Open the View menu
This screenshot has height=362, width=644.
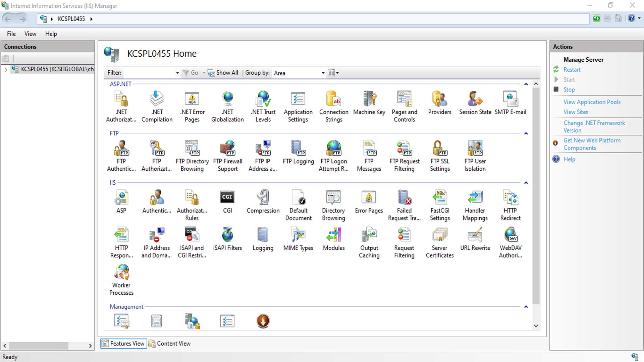pos(30,34)
